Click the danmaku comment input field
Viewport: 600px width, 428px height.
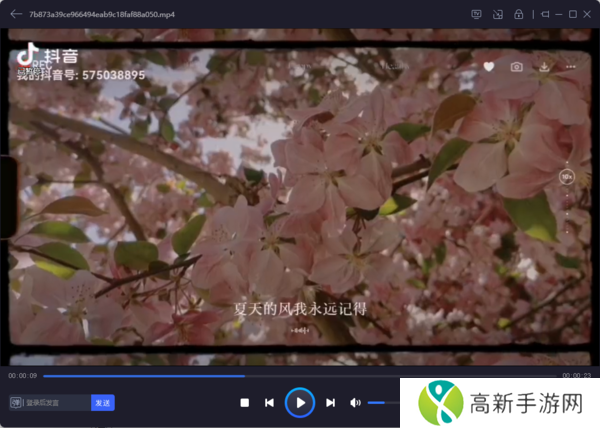pos(56,402)
